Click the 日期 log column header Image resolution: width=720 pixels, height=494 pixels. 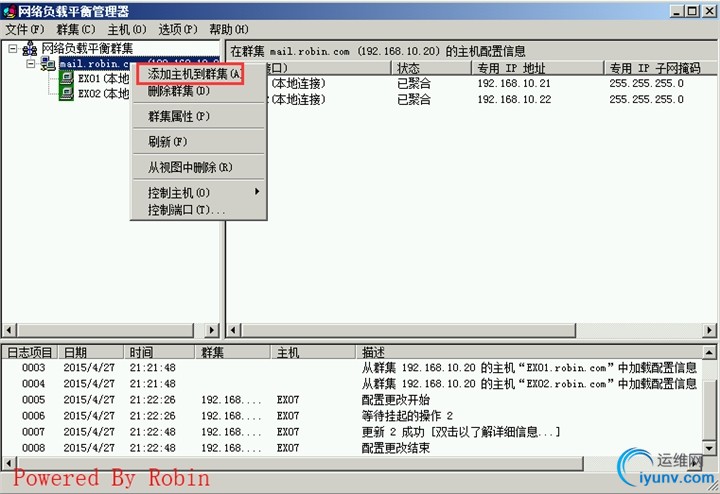[x=90, y=352]
